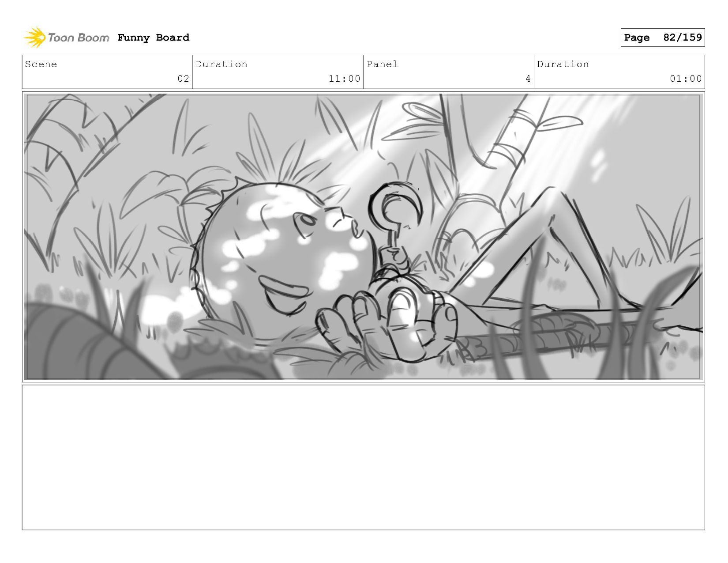Viewport: 728px width, 563px height.
Task: Click the Toon Boom wordmark text
Action: (x=79, y=38)
